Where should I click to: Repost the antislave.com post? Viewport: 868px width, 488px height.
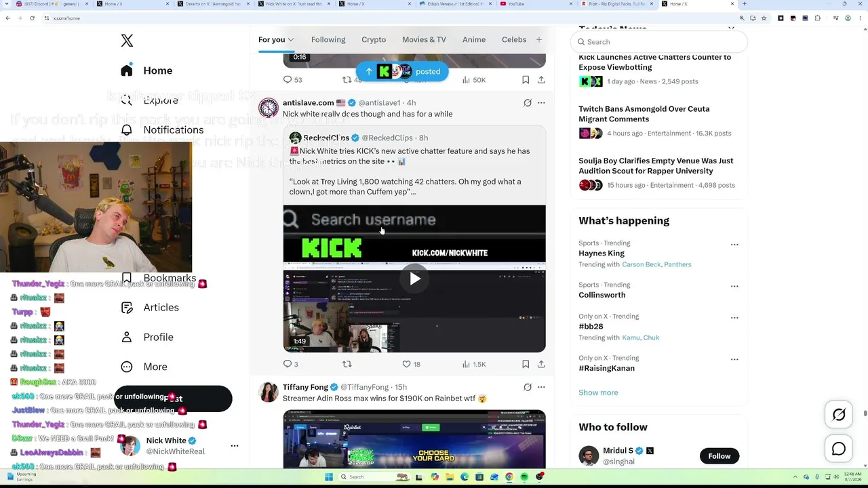(347, 364)
